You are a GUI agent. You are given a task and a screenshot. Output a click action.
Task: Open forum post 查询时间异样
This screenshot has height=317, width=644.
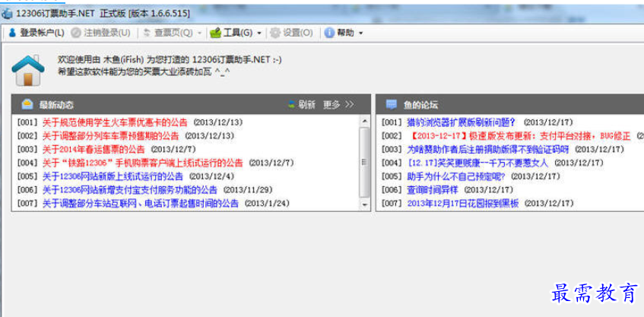click(433, 190)
